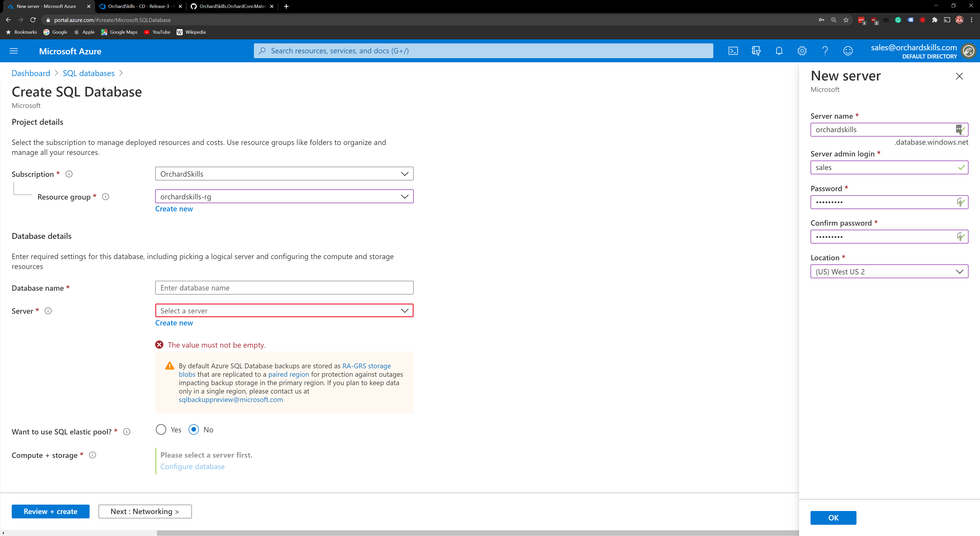Click info icon next to Resource group
Screen dimensions: 980x536
click(x=106, y=197)
